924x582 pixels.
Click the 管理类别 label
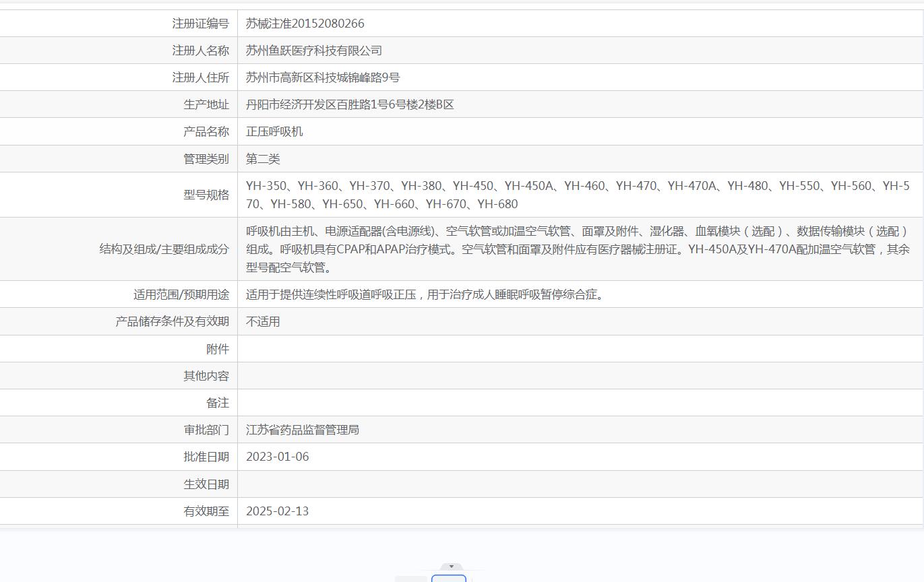click(x=206, y=159)
